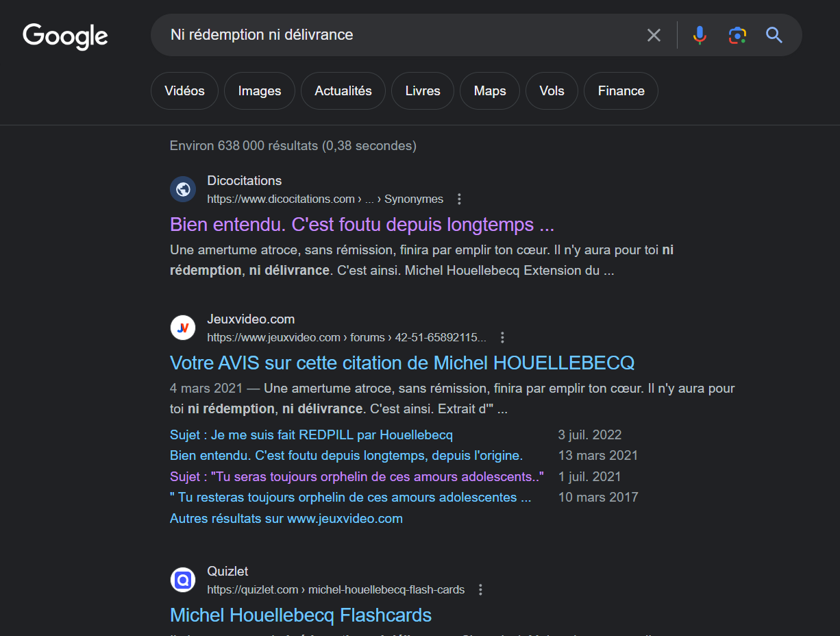
Task: Open sublink "Tu resteras toujours orphelin de ces amours adolescentes ..."
Action: (351, 497)
